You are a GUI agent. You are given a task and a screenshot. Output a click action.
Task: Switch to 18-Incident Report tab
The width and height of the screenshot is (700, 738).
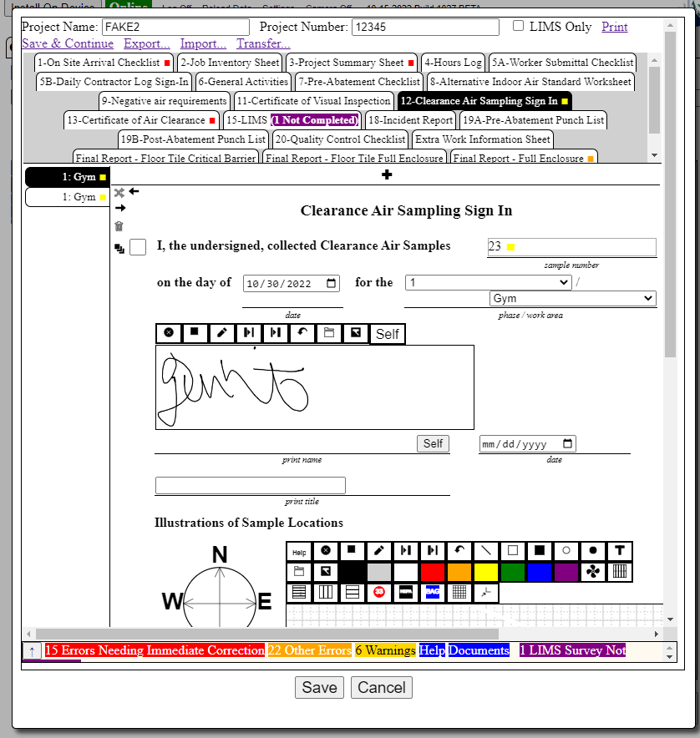tap(410, 120)
